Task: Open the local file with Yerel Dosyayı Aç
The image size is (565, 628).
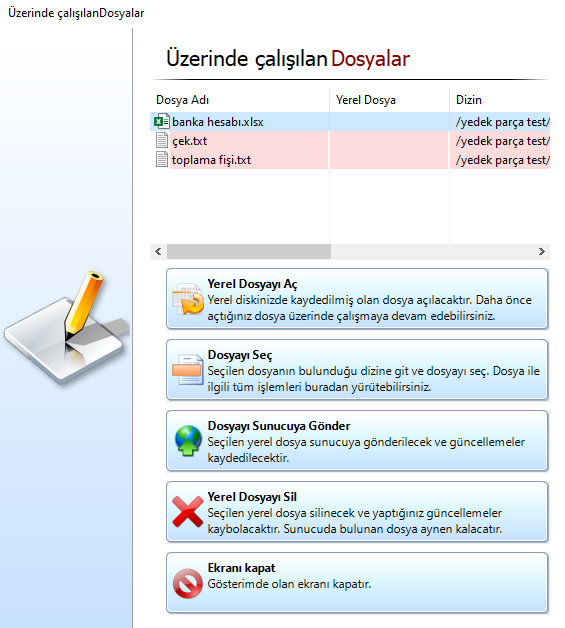Action: [x=357, y=299]
